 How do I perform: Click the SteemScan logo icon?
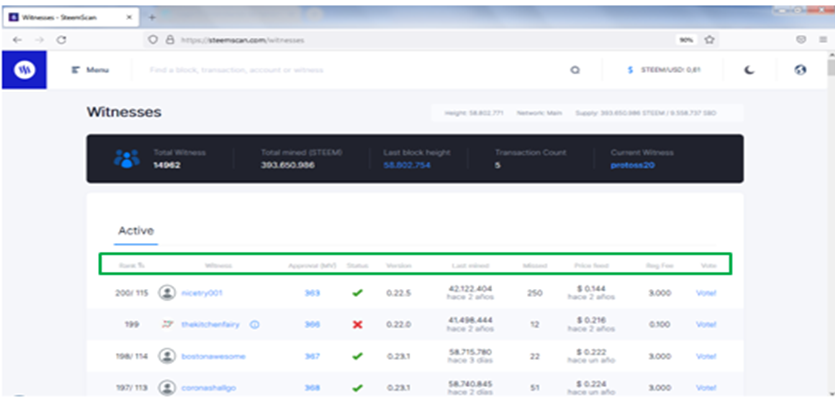tap(24, 70)
